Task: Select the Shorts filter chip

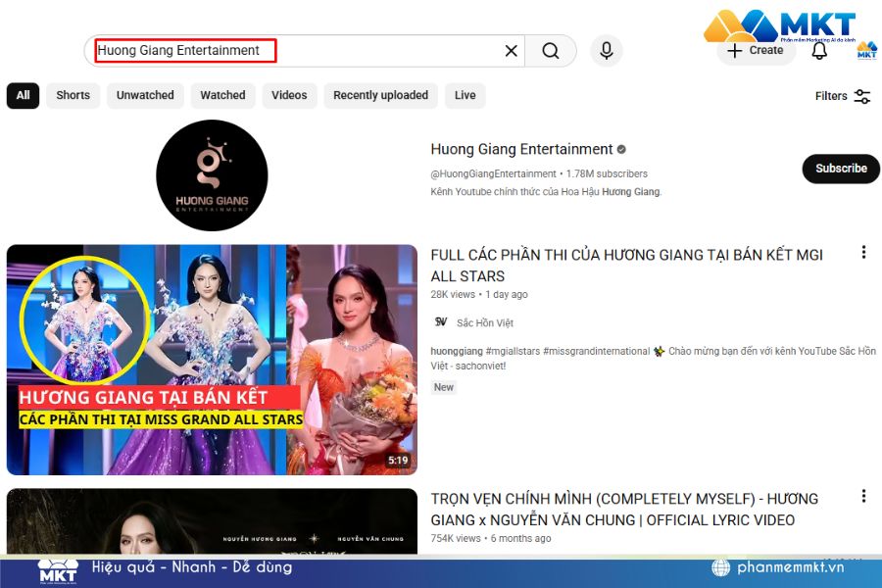Action: point(73,95)
